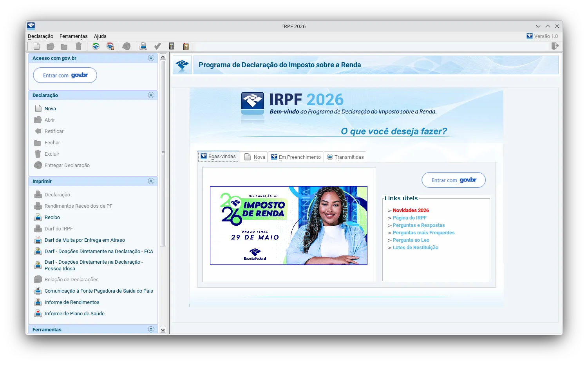Click the printer icon in the toolbar
The height and width of the screenshot is (365, 588).
143,46
